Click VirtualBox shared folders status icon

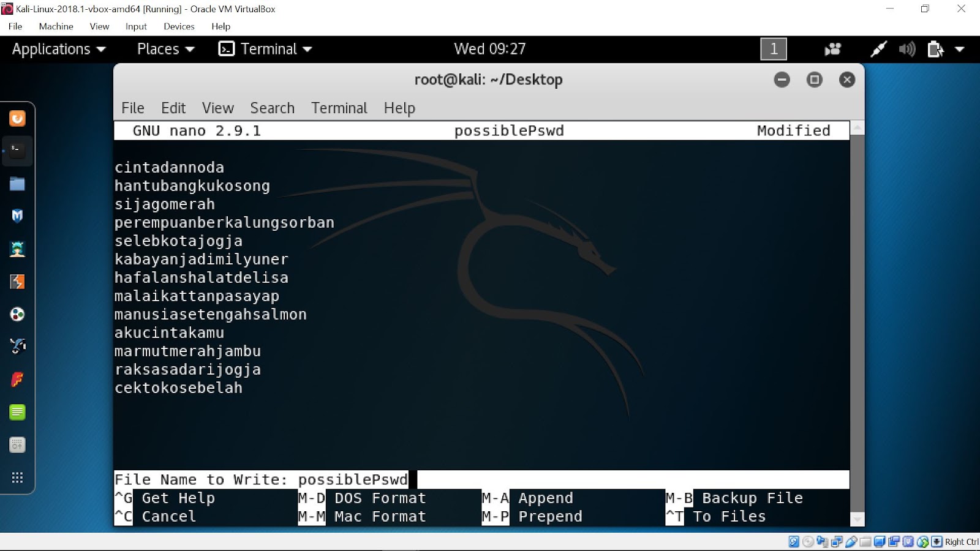point(865,541)
